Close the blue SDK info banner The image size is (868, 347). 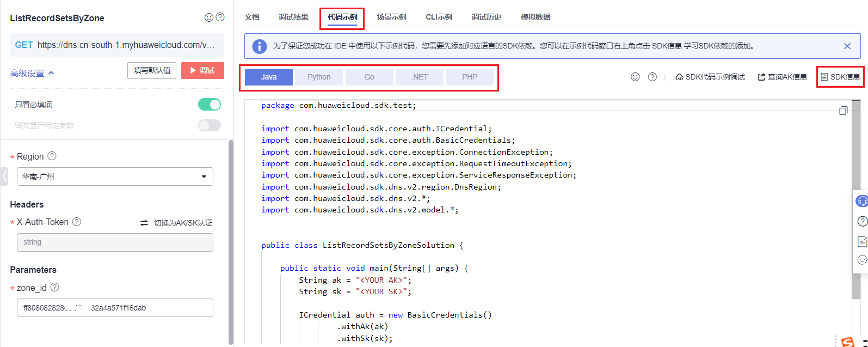[x=847, y=46]
